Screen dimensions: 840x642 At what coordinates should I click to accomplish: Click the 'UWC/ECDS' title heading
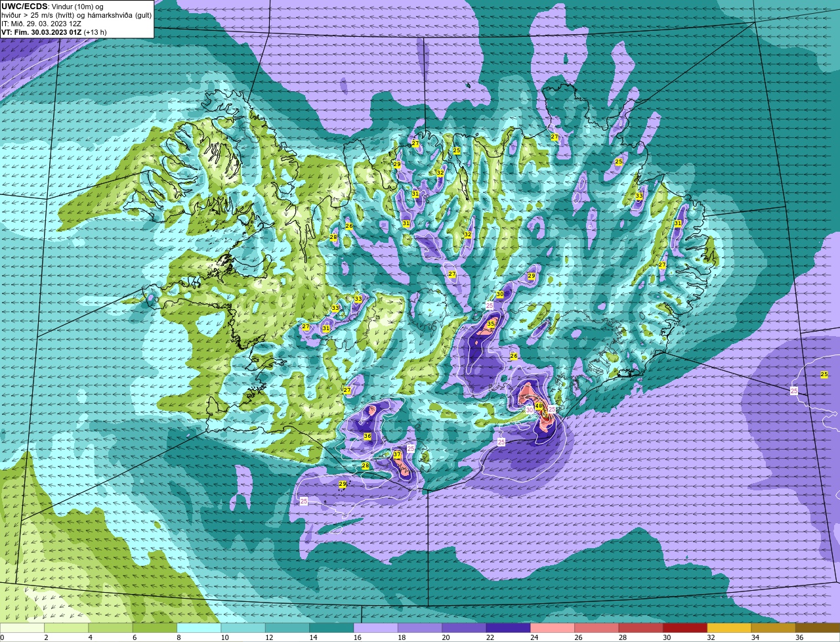pyautogui.click(x=22, y=7)
